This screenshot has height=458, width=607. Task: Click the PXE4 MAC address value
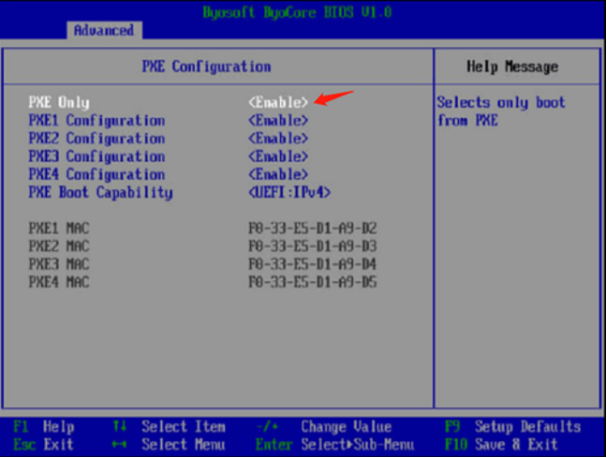[x=313, y=282]
